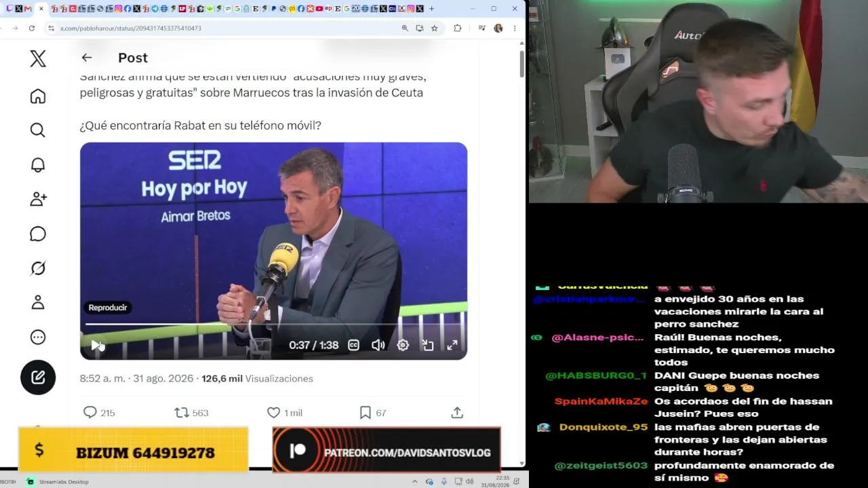Expand the video to fullscreen
The image size is (868, 488).
pos(452,345)
